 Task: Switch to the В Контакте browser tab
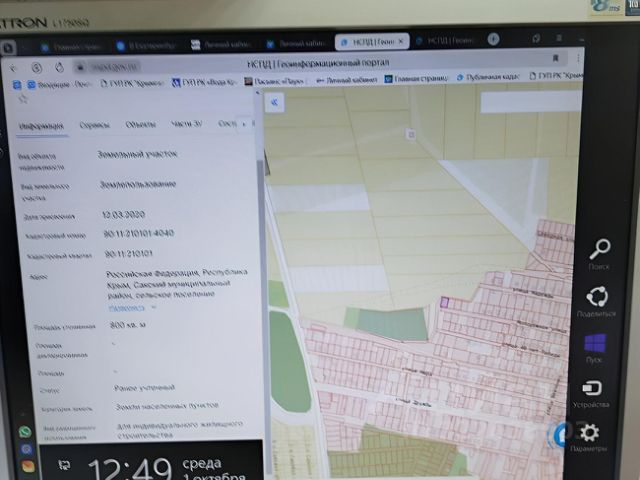pos(147,46)
